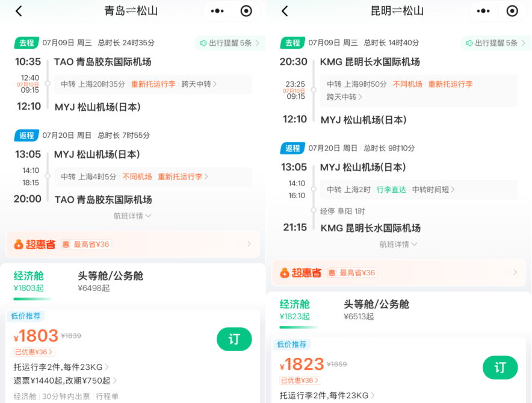Open the more options (…) menu on 昆明 itinerary

tap(483, 11)
